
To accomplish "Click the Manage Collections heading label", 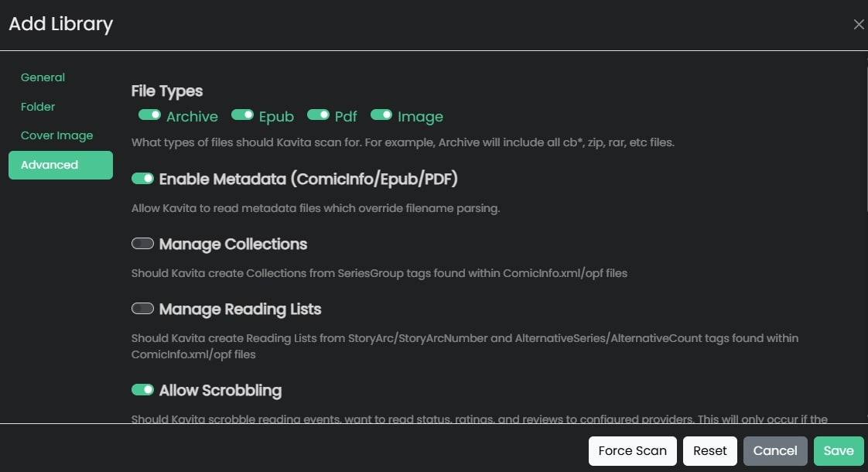I will point(233,245).
